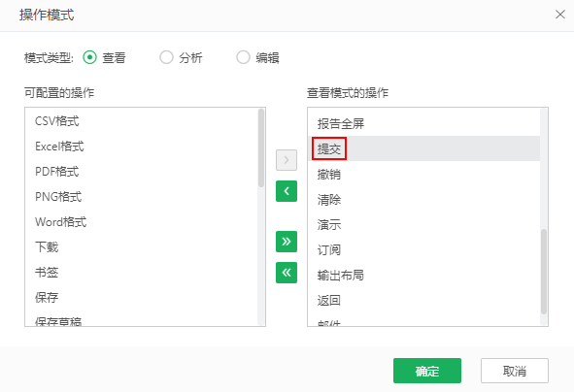This screenshot has width=574, height=392.
Task: Click the disabled move-right arrow button
Action: pos(287,160)
